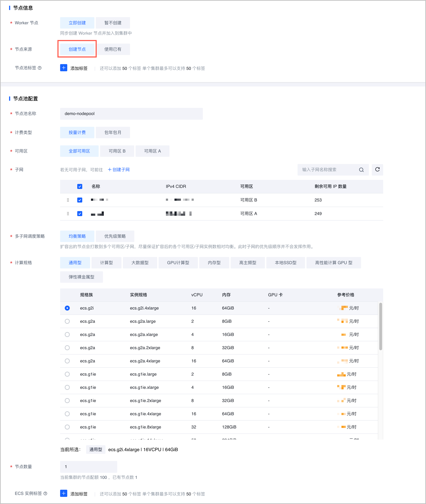Viewport: 426px width, 504px height.
Task: Click the 实例规格 column header
Action: [138, 295]
